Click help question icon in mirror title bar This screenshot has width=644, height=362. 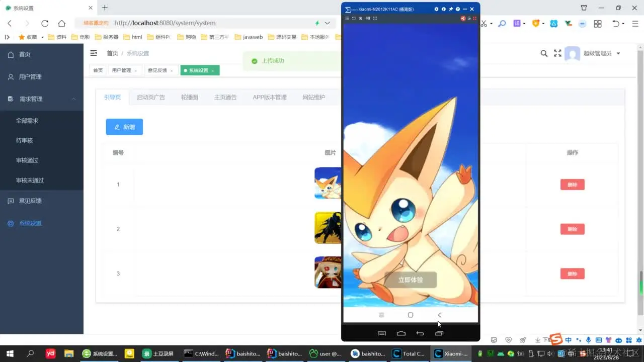coord(458,9)
